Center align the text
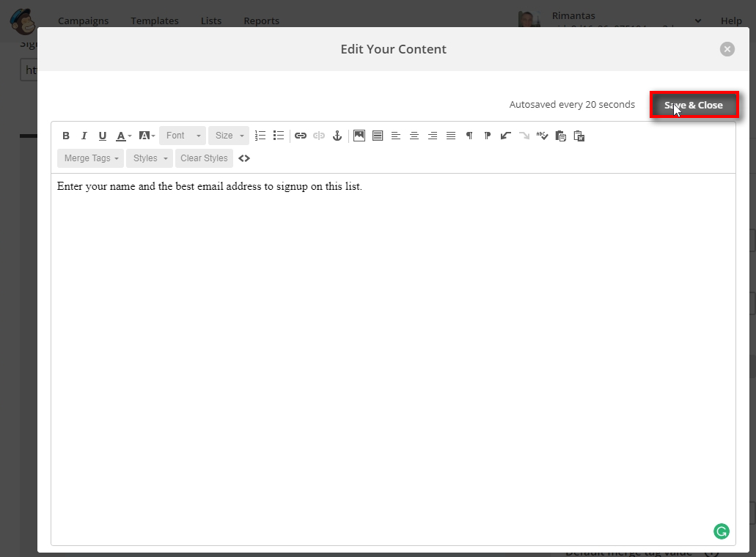Image resolution: width=756 pixels, height=557 pixels. [x=414, y=136]
